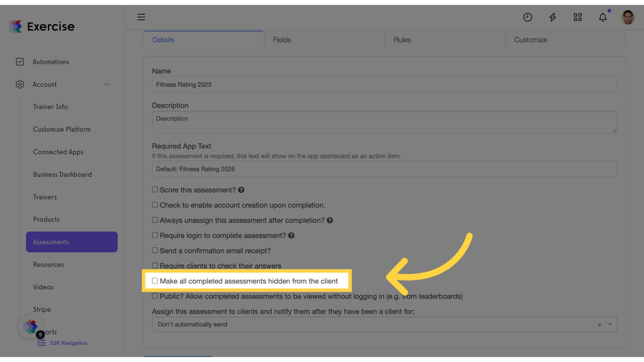The height and width of the screenshot is (362, 644).
Task: Collapse the Account section chevron
Action: (107, 84)
